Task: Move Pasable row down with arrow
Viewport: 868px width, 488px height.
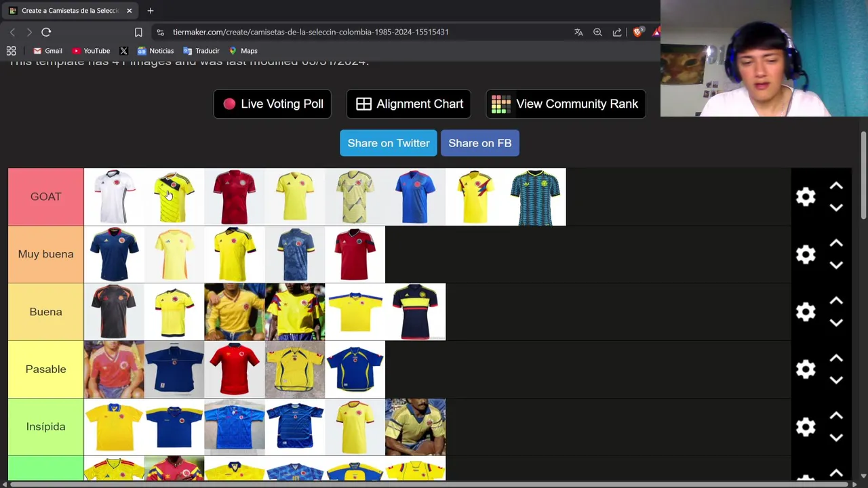Action: coord(836,380)
